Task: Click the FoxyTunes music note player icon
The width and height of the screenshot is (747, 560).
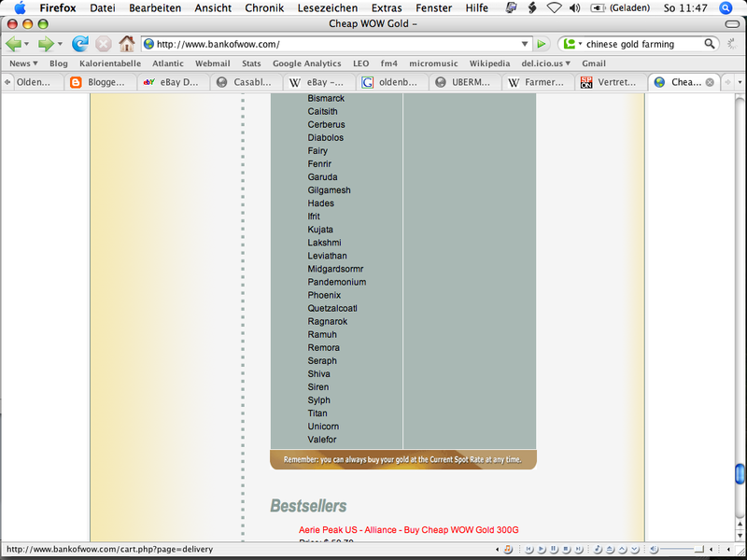Action: (x=508, y=549)
